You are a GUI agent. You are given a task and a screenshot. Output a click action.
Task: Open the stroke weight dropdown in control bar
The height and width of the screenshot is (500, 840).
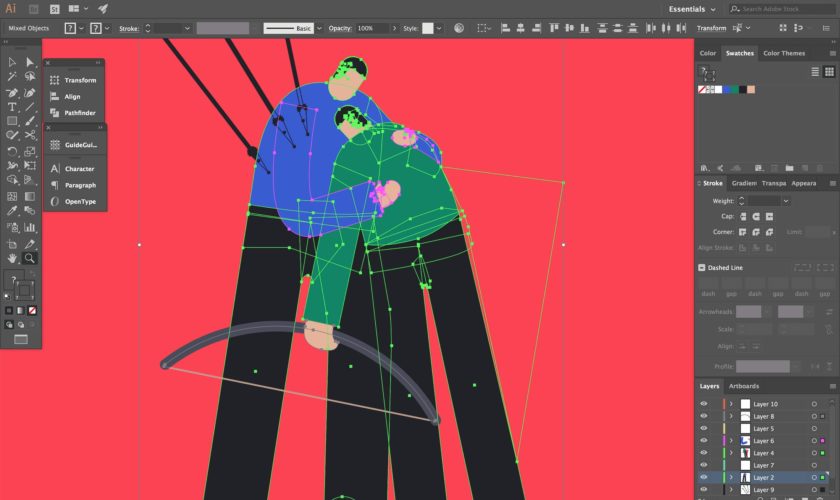click(187, 28)
